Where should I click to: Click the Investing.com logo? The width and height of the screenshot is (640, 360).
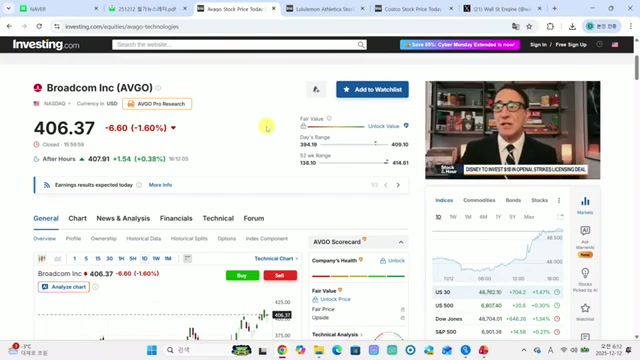click(x=46, y=44)
